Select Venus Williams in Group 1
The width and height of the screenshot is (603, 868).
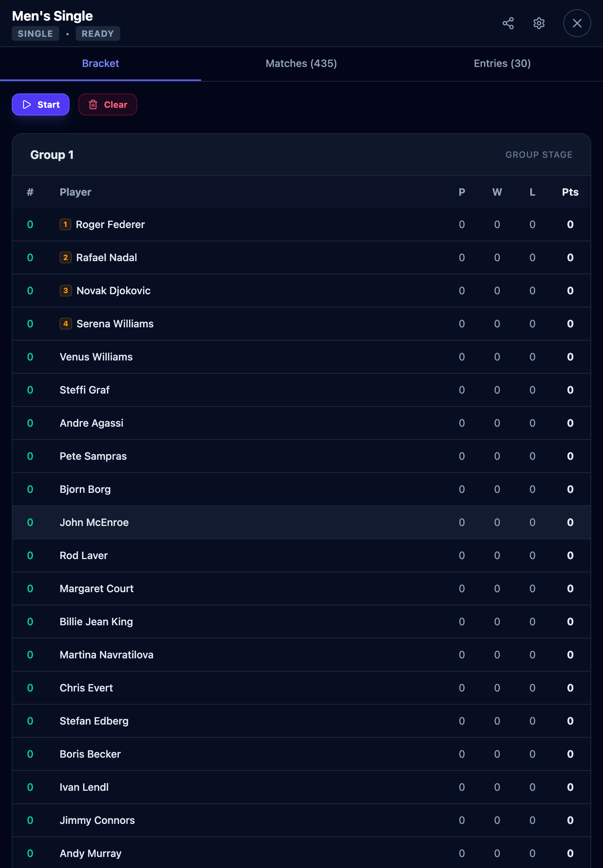click(264, 357)
